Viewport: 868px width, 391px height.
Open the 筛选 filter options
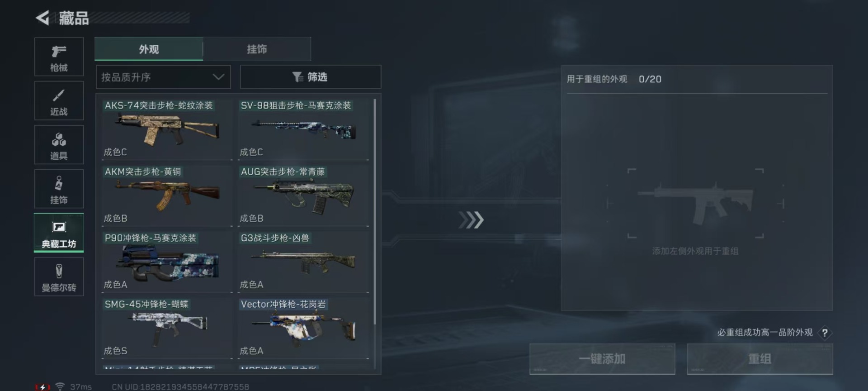(x=310, y=77)
